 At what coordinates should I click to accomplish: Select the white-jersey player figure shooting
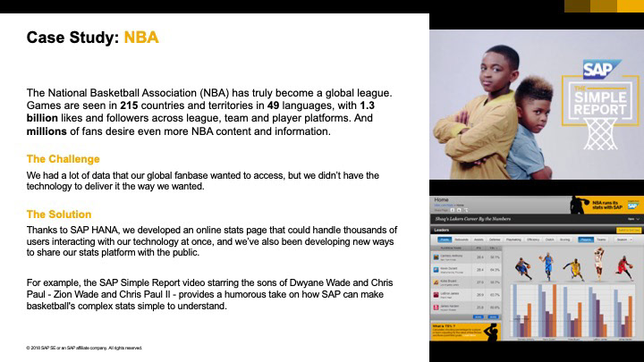click(598, 264)
